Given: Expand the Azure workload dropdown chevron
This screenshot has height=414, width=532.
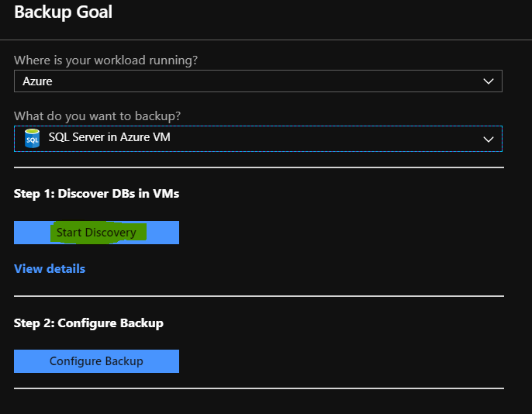Looking at the screenshot, I should pyautogui.click(x=489, y=81).
